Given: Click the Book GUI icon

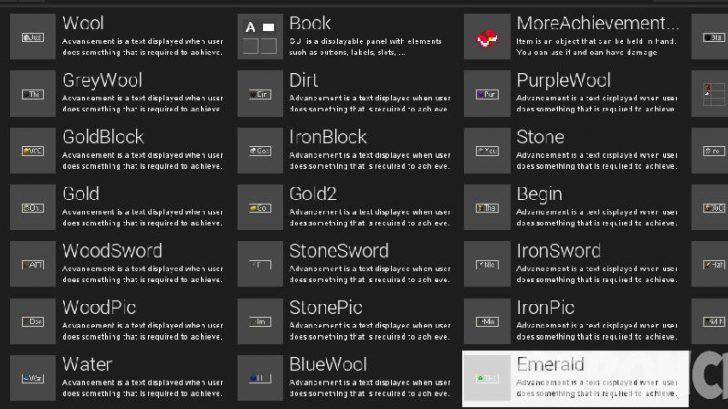Looking at the screenshot, I should pyautogui.click(x=260, y=37).
